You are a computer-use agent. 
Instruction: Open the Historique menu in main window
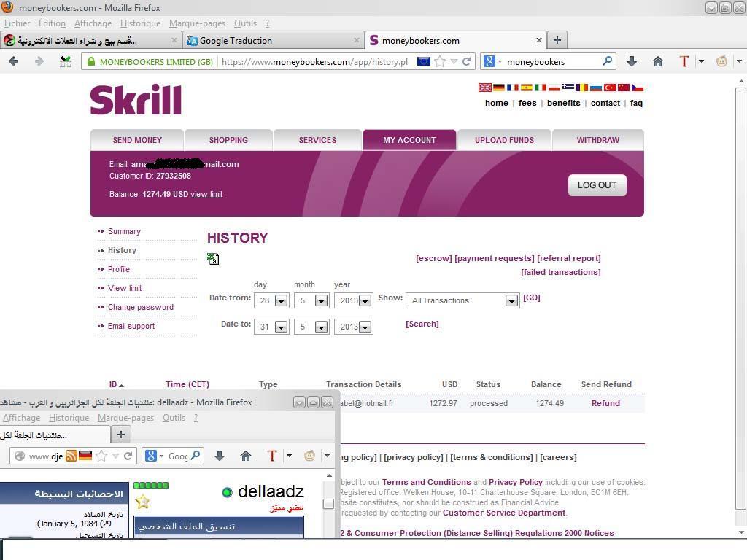141,23
